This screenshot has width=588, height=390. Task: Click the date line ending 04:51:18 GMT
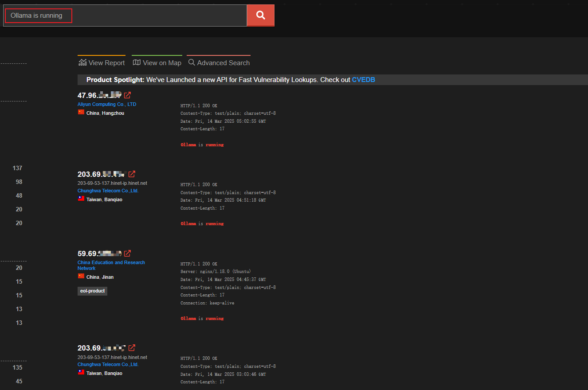coord(223,200)
